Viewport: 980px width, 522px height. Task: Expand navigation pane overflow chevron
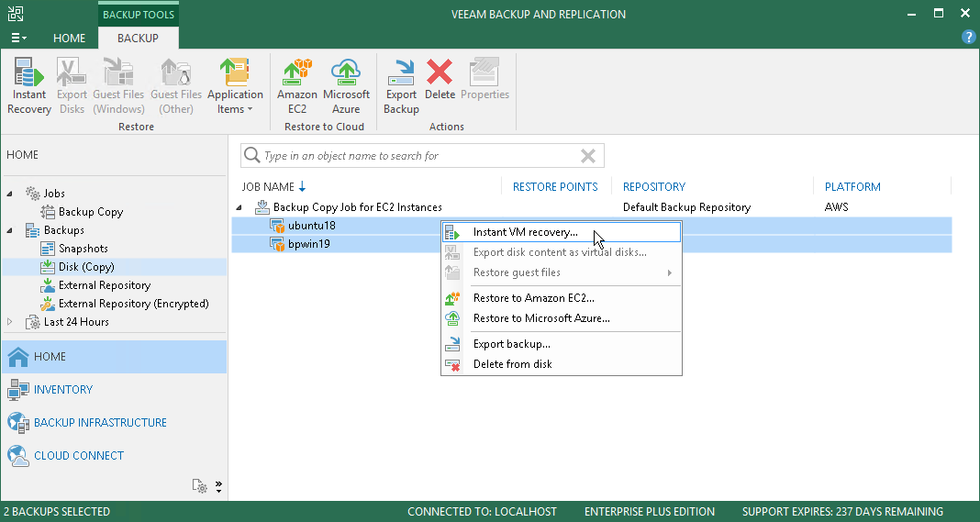tap(218, 487)
